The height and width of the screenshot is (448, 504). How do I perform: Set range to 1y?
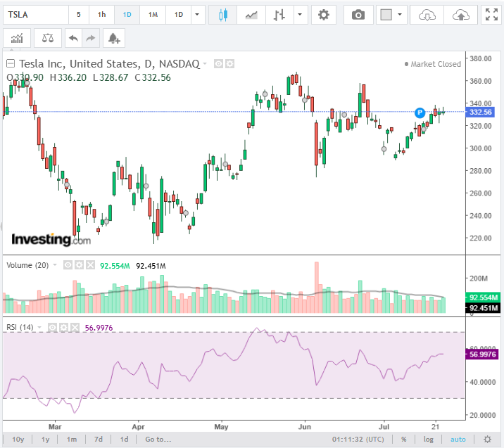coord(45,439)
